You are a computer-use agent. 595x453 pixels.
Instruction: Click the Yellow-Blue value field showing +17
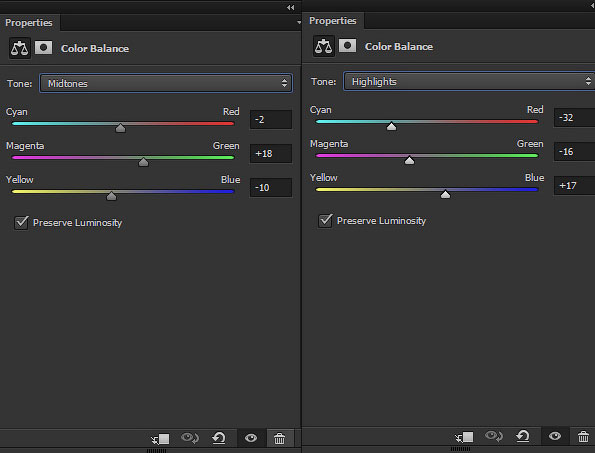click(575, 186)
